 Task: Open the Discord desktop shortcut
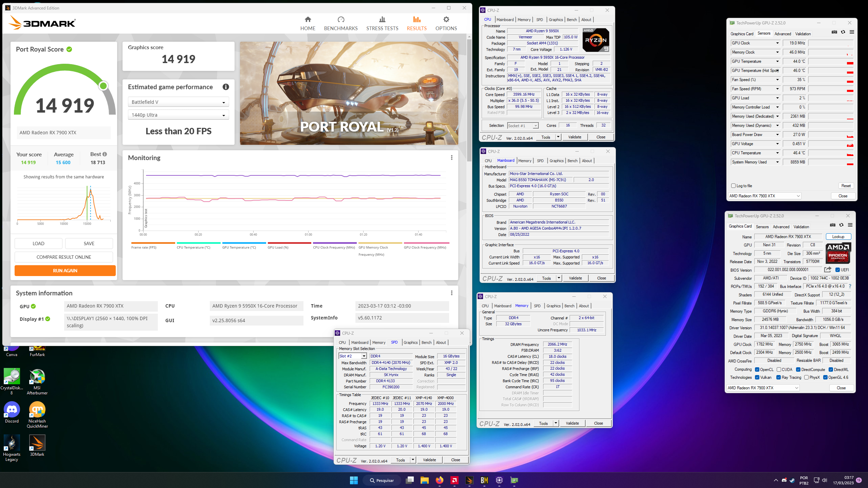[12, 412]
